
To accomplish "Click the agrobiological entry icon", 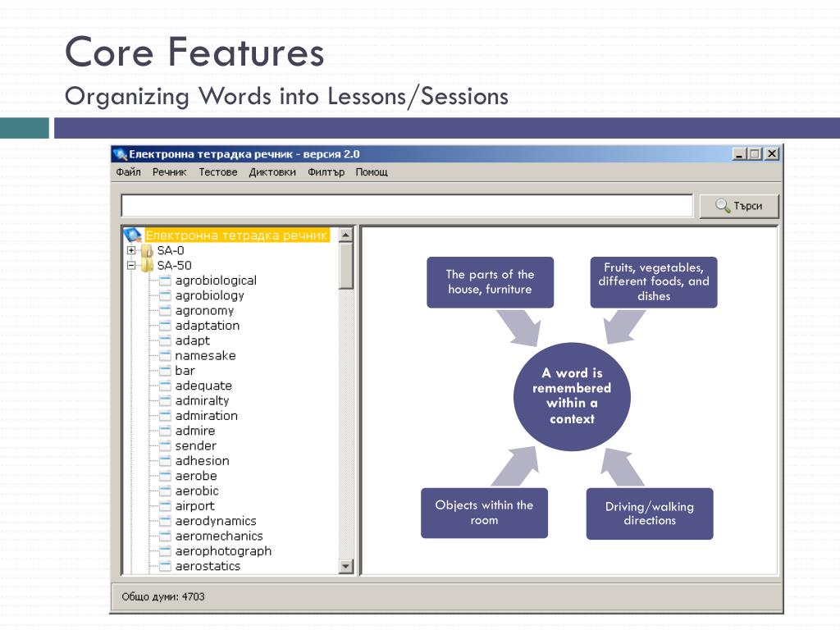I will (x=166, y=281).
